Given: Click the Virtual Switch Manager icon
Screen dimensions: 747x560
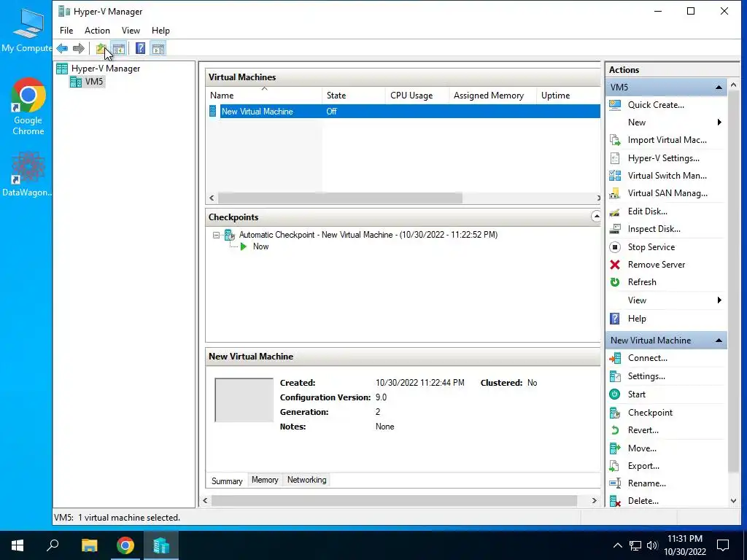Looking at the screenshot, I should 615,176.
